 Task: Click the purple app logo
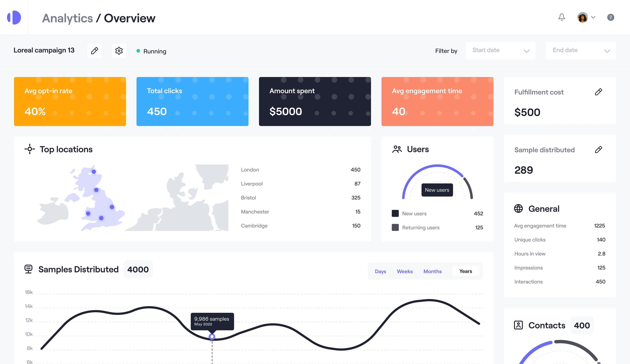(14, 18)
